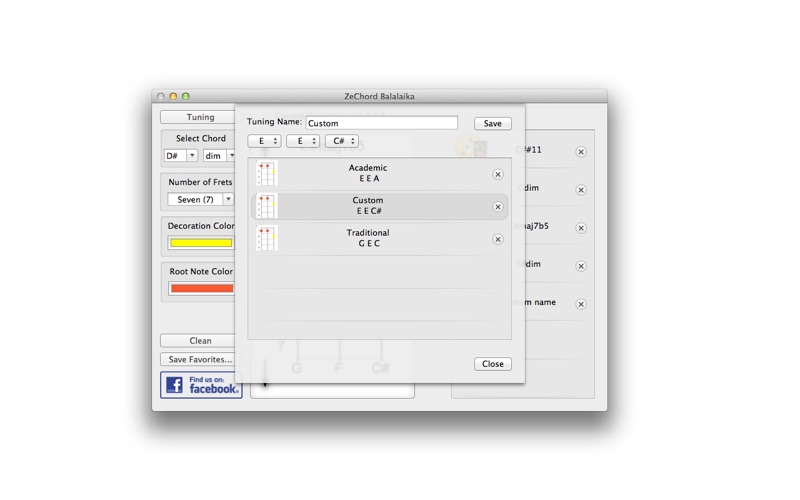Open the second string note dropdown (E)
The height and width of the screenshot is (500, 800).
[x=303, y=141]
